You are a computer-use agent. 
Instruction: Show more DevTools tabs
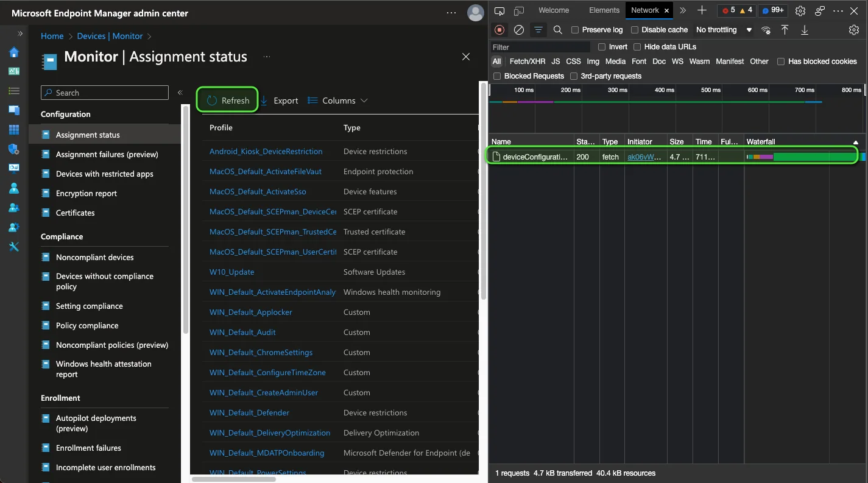pyautogui.click(x=683, y=10)
